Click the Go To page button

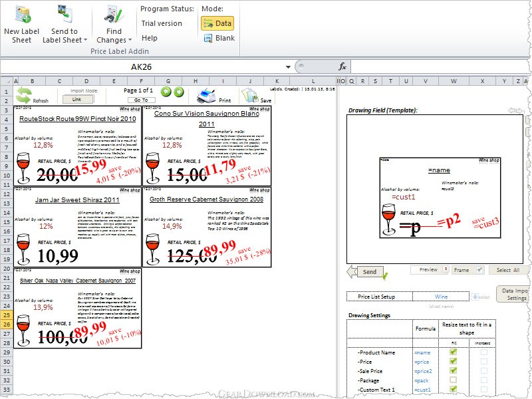141,100
